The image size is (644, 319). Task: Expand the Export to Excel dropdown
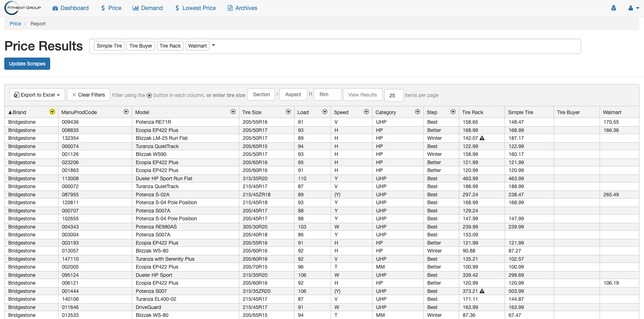pyautogui.click(x=37, y=95)
